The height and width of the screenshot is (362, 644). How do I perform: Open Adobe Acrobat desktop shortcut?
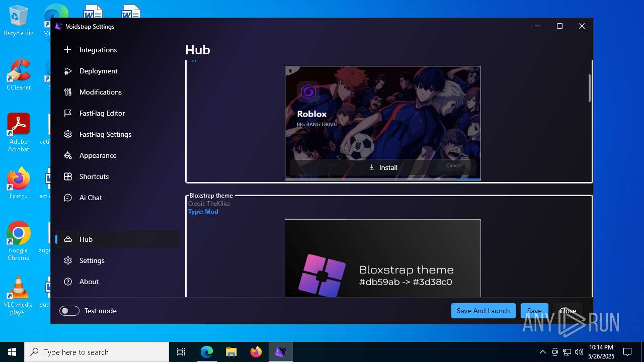click(x=19, y=133)
